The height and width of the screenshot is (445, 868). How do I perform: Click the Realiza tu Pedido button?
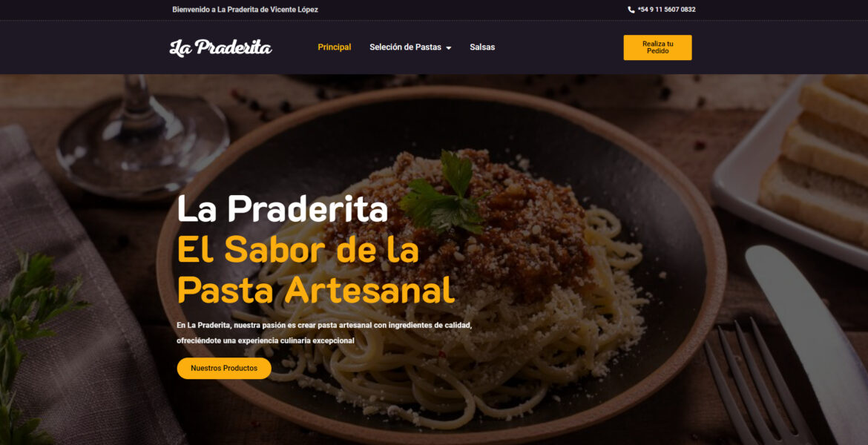(657, 47)
